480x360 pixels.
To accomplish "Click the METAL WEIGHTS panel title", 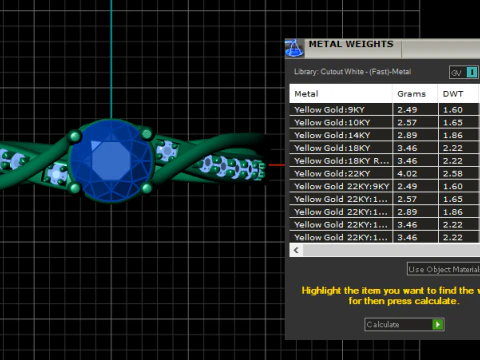I will 351,44.
